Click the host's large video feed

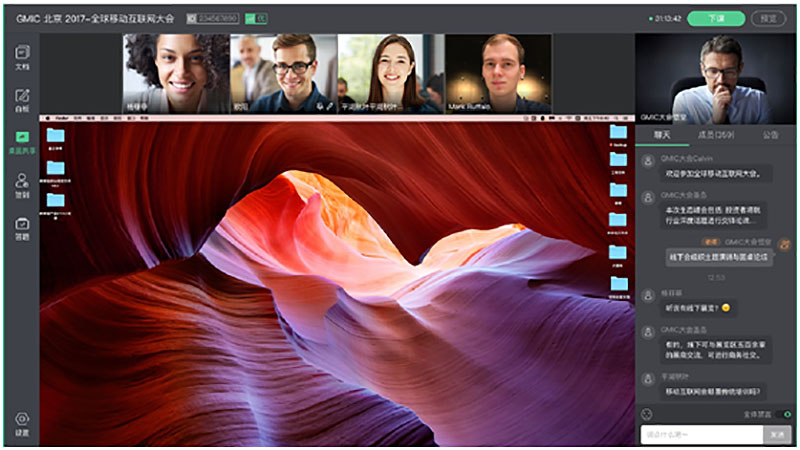coord(715,79)
